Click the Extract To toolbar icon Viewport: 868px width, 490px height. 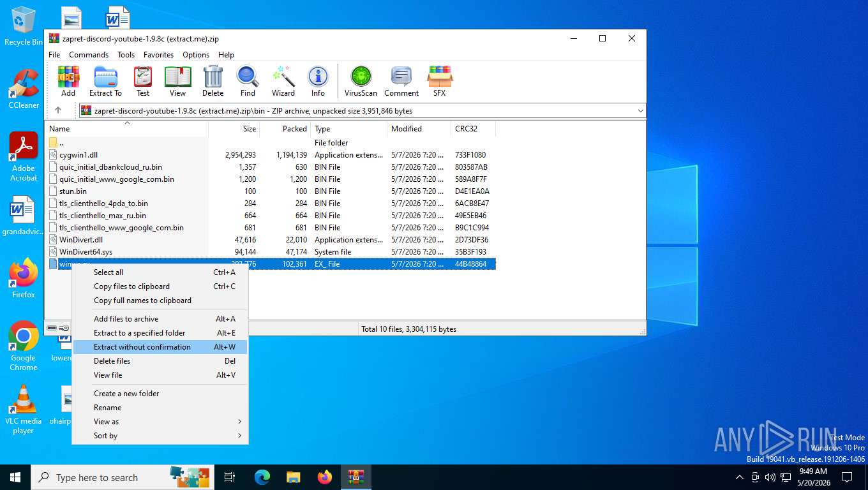pos(105,81)
